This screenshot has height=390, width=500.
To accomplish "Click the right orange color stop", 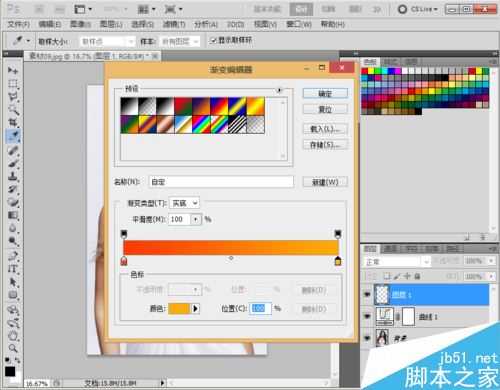I will 338,261.
